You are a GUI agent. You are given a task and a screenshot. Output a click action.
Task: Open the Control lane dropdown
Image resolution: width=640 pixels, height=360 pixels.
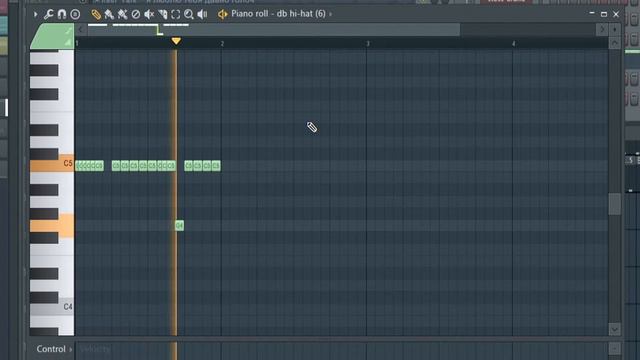(x=54, y=349)
